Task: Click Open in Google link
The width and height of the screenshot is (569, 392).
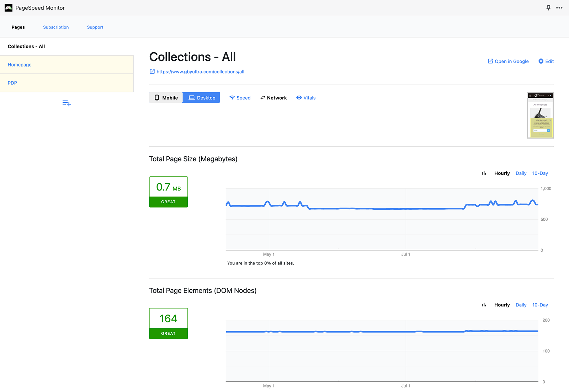Action: [x=508, y=61]
